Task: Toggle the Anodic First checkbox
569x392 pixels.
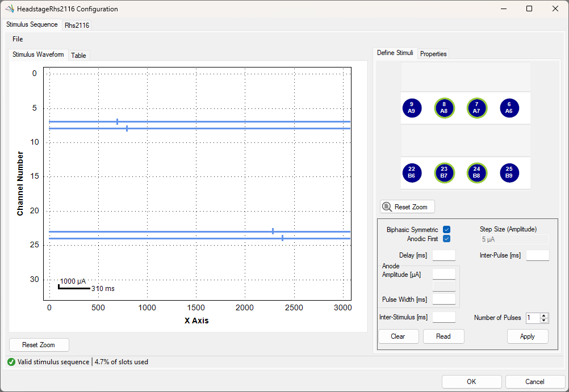Action: 447,239
